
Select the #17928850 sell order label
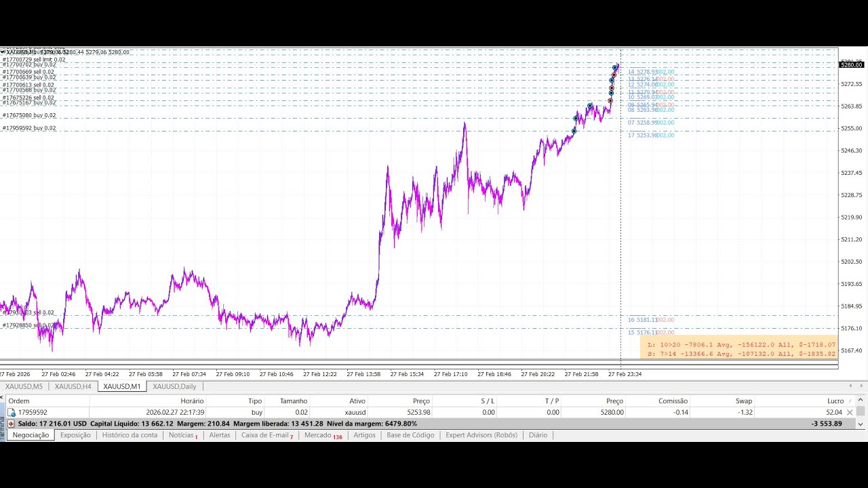(27, 325)
